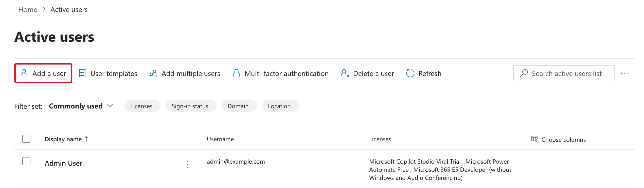
Task: Click the Multi-factor authentication label
Action: pyautogui.click(x=287, y=73)
